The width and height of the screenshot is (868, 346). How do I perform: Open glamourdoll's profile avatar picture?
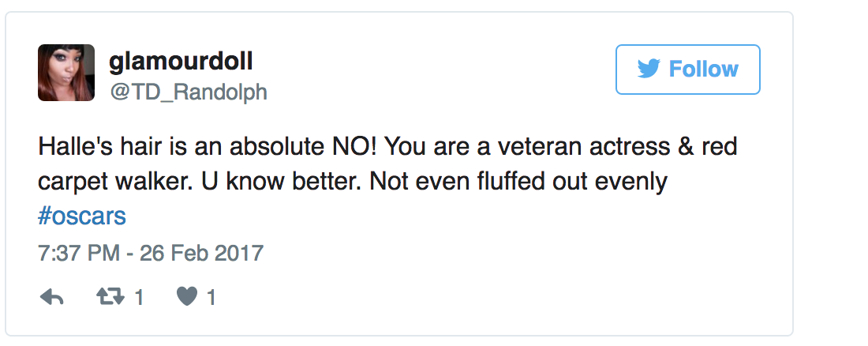point(66,73)
